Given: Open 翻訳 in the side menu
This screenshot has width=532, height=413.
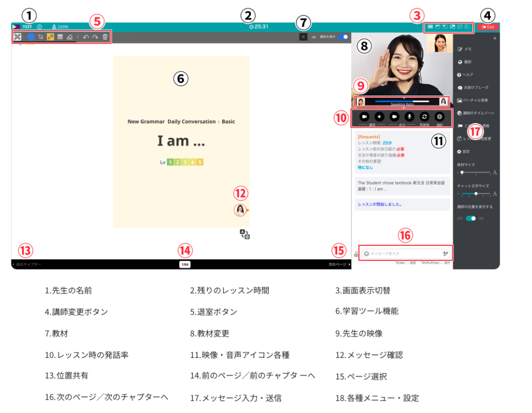Looking at the screenshot, I should (464, 62).
